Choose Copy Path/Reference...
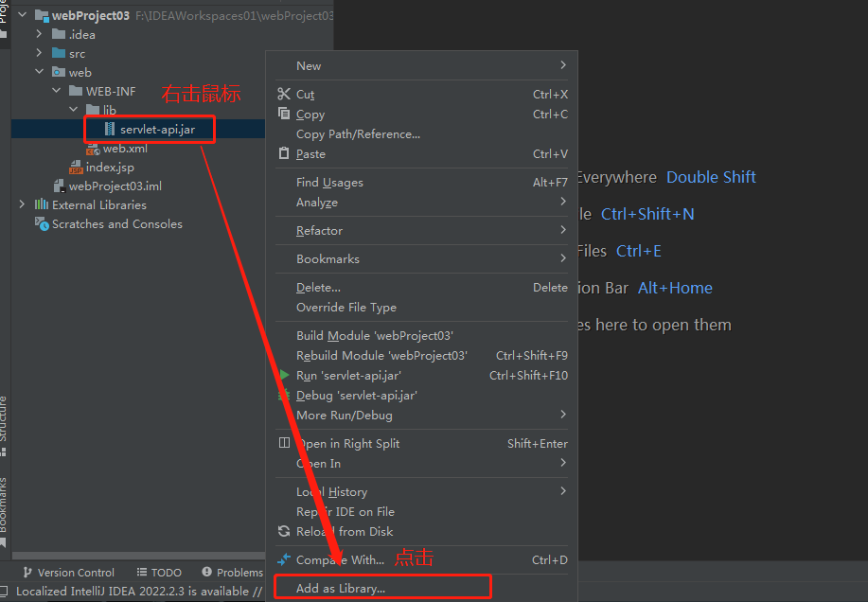Viewport: 868px width, 602px height. (422, 133)
